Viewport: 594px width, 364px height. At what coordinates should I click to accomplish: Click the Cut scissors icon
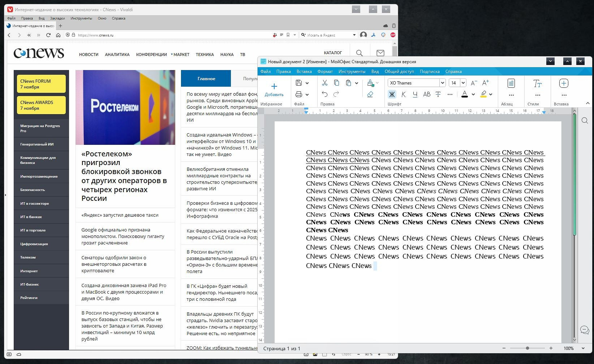(x=324, y=83)
